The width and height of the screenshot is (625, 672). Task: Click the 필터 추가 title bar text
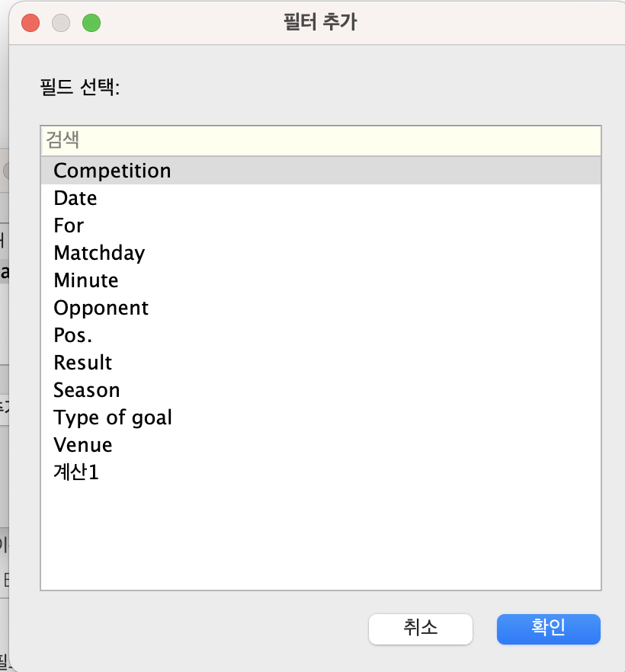point(319,22)
